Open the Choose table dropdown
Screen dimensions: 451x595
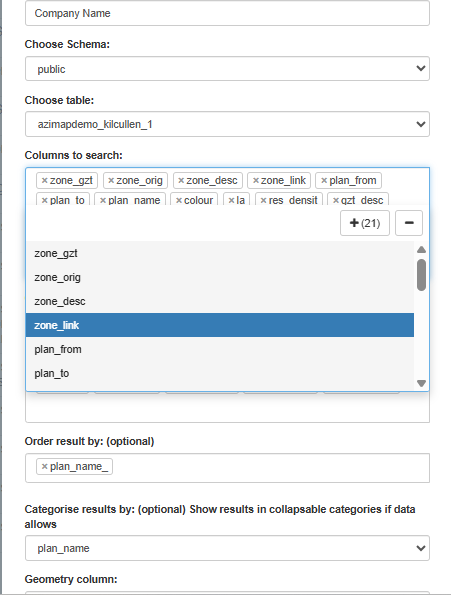[227, 124]
